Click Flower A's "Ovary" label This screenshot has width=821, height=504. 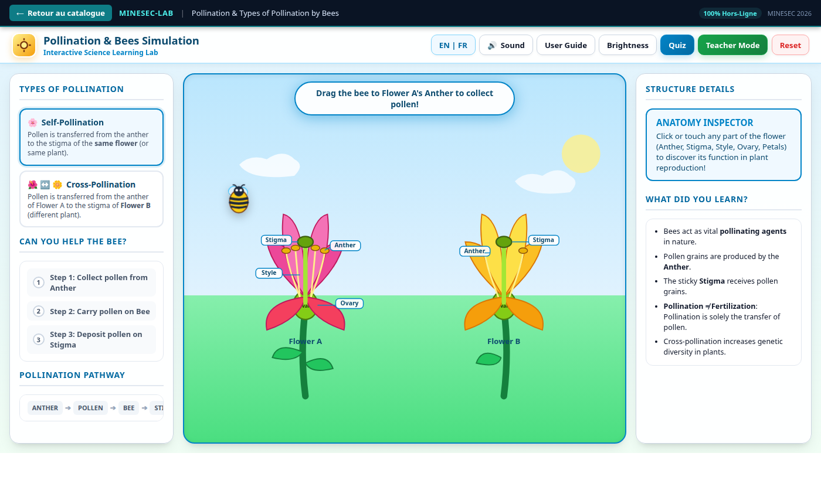coord(350,304)
